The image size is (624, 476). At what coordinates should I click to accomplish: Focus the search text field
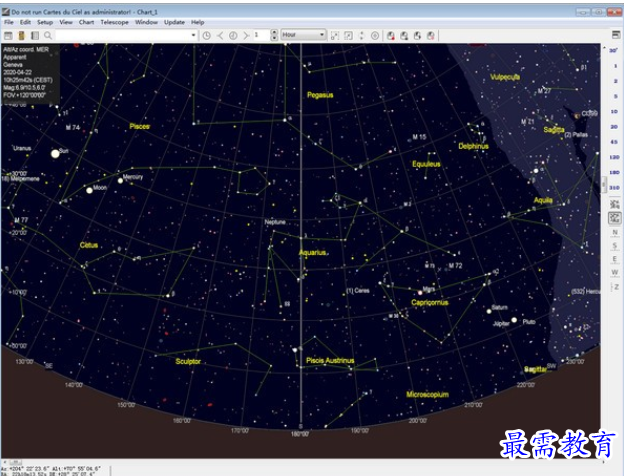[123, 35]
